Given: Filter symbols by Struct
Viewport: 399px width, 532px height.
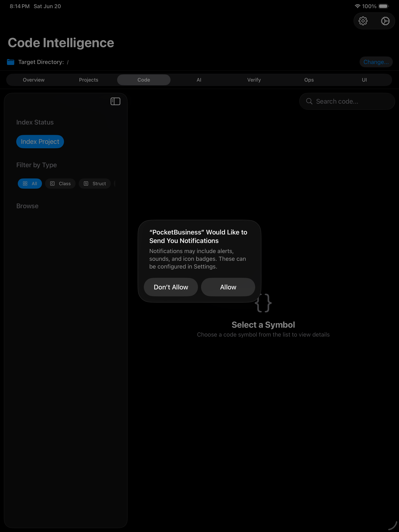Looking at the screenshot, I should tap(95, 183).
